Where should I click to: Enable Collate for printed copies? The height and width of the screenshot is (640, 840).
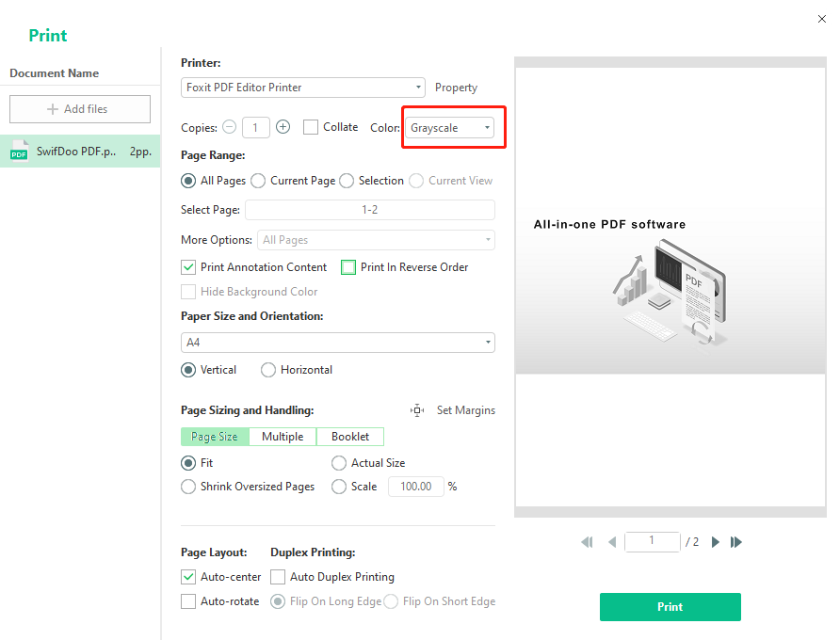coord(309,126)
